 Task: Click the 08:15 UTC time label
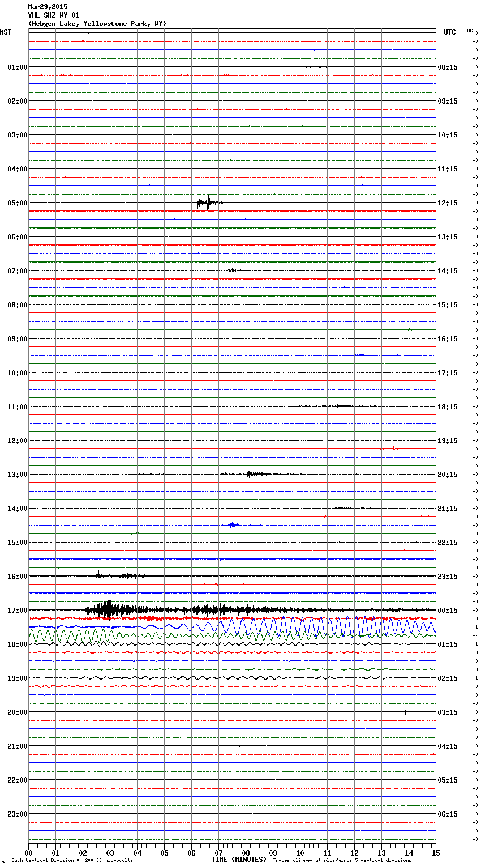coord(448,67)
